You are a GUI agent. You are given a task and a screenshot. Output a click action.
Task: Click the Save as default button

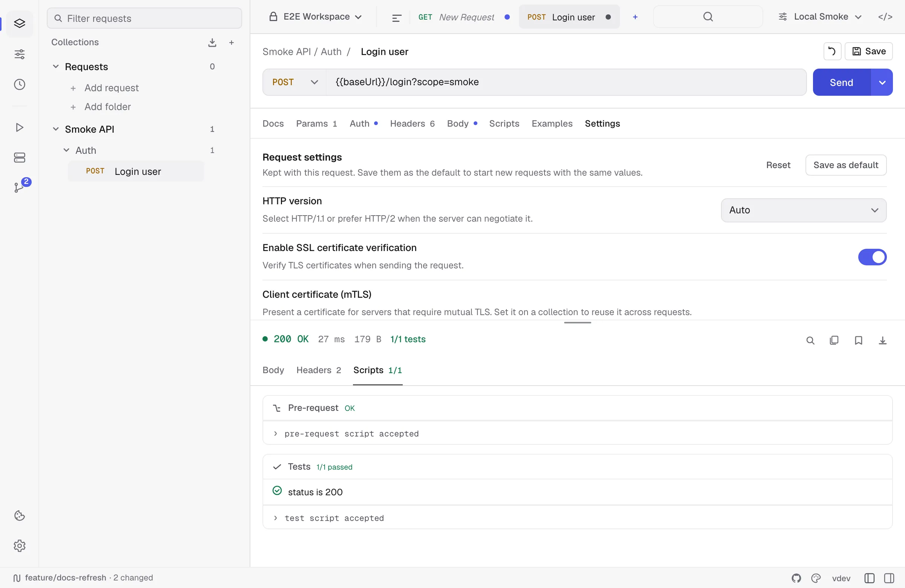pyautogui.click(x=846, y=165)
